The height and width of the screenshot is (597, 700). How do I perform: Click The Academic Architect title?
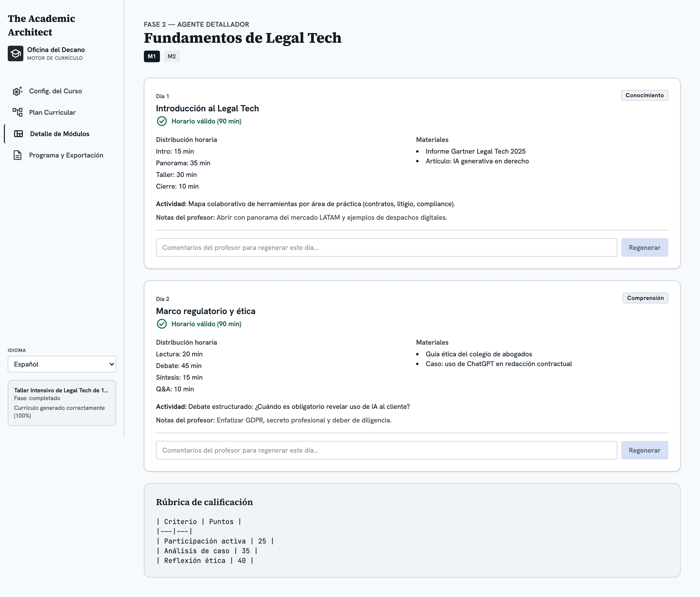tap(42, 25)
